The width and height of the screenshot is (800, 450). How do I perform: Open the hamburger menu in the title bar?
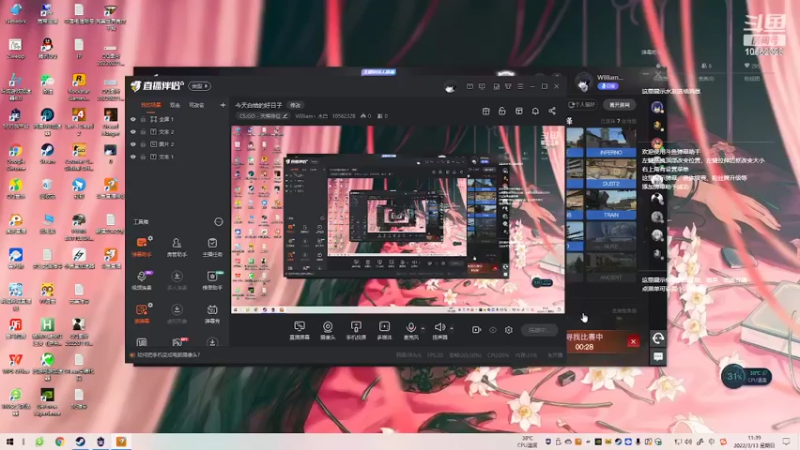point(520,87)
